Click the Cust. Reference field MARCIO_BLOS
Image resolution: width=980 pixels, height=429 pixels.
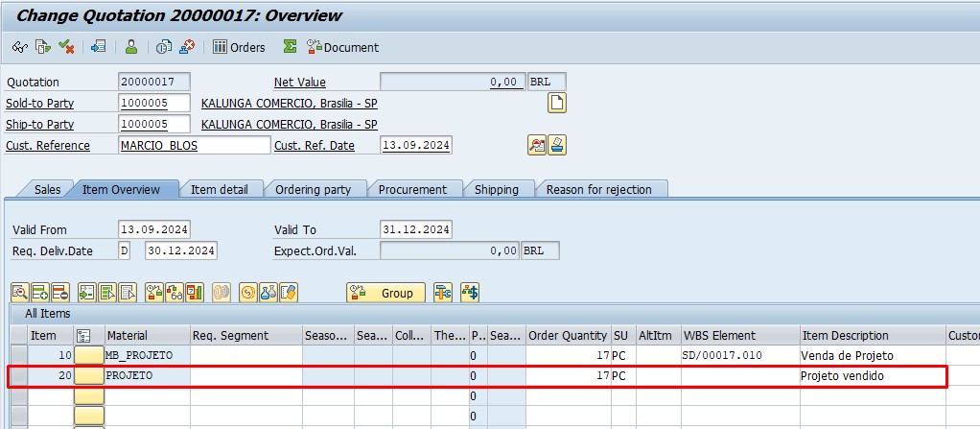point(195,146)
